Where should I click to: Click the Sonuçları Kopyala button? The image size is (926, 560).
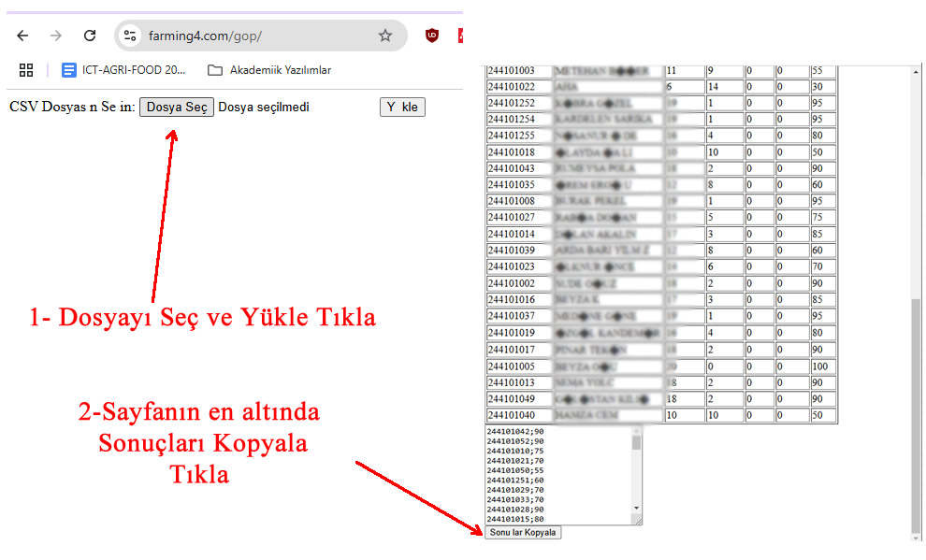[x=523, y=532]
